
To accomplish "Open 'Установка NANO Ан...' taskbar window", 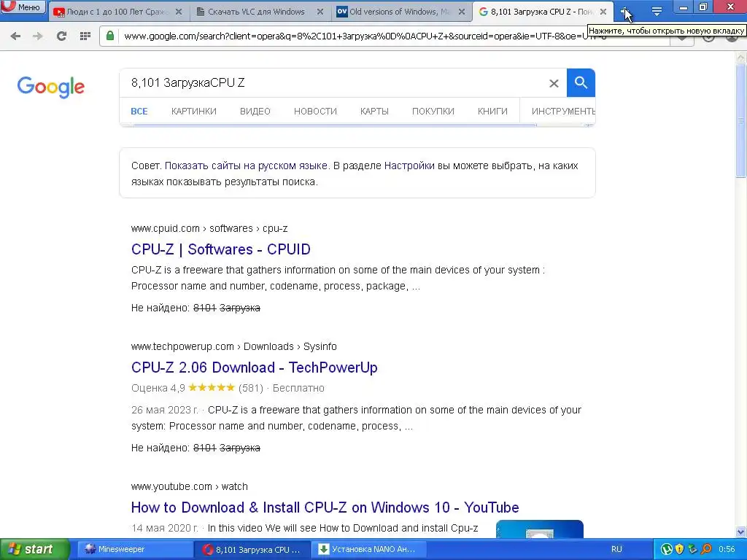I will coord(369,549).
